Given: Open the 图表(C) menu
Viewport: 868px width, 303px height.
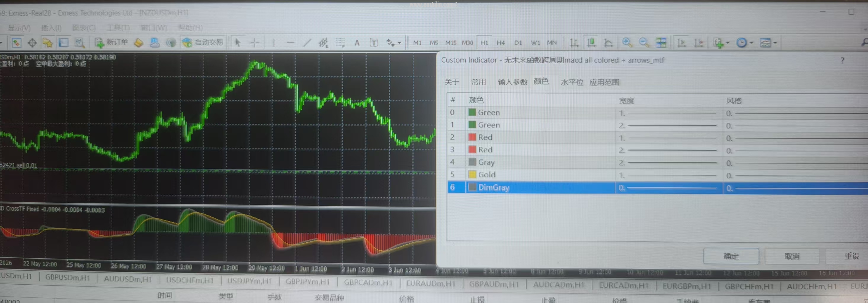Looking at the screenshot, I should pos(84,28).
